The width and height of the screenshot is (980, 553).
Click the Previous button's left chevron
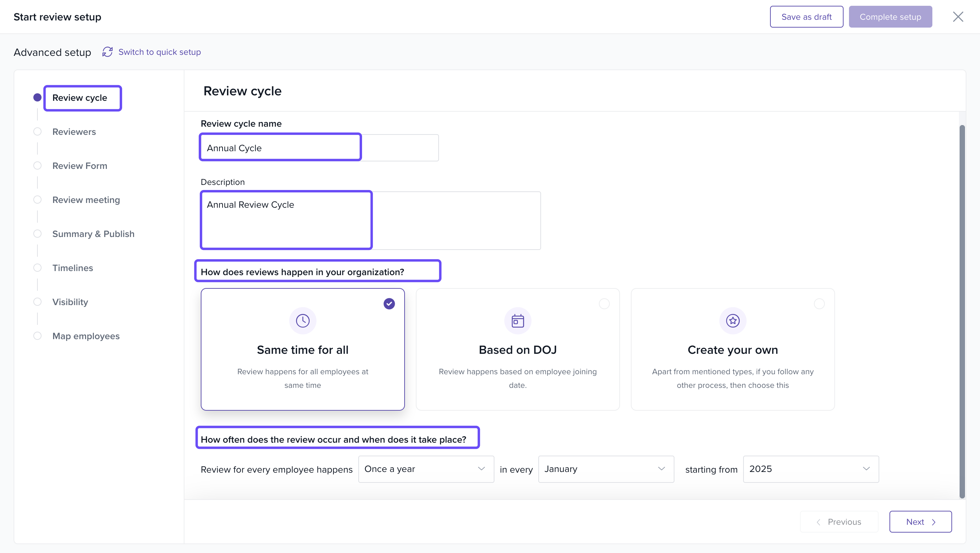818,522
